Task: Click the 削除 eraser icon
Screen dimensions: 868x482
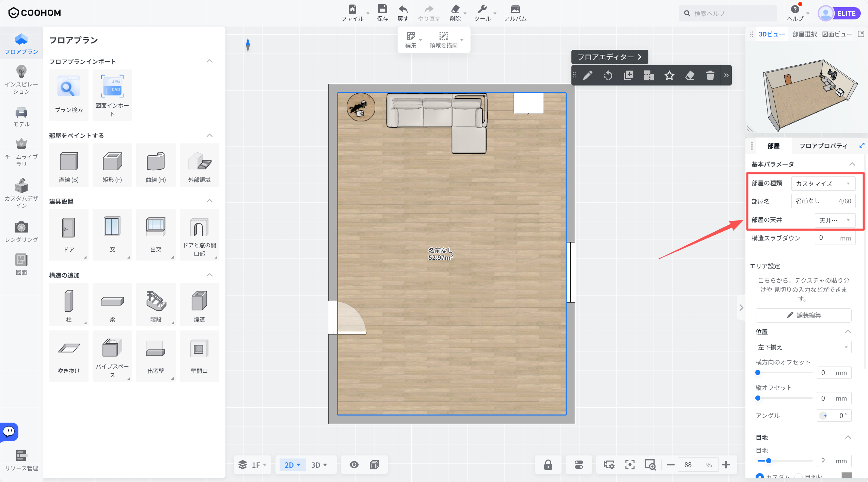Action: click(x=455, y=9)
